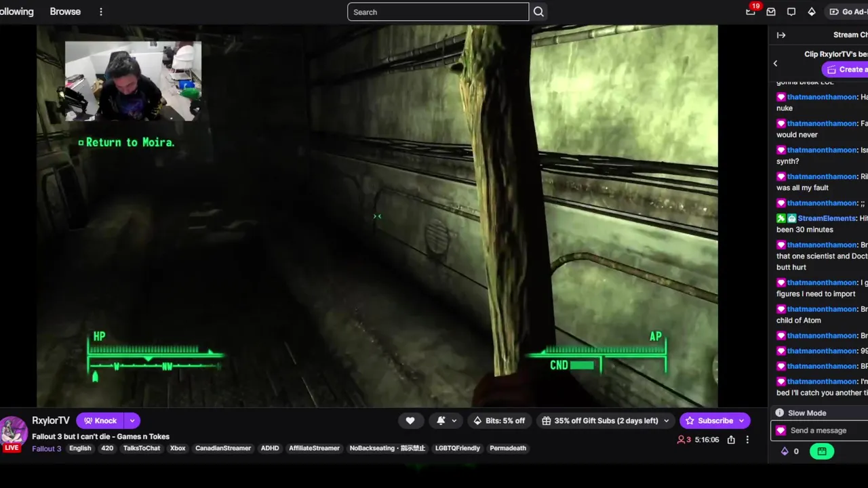Screen dimensions: 868x488
Task: Open share options for the stream
Action: click(x=731, y=440)
